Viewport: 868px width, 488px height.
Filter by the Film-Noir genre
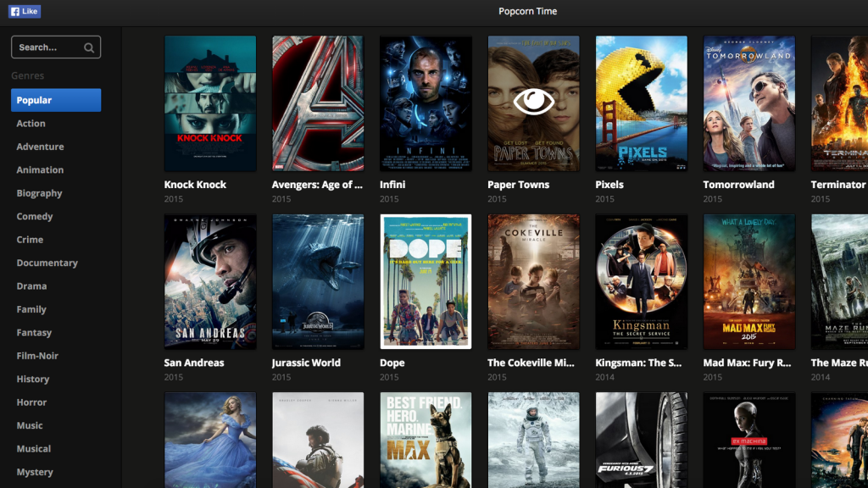click(37, 356)
